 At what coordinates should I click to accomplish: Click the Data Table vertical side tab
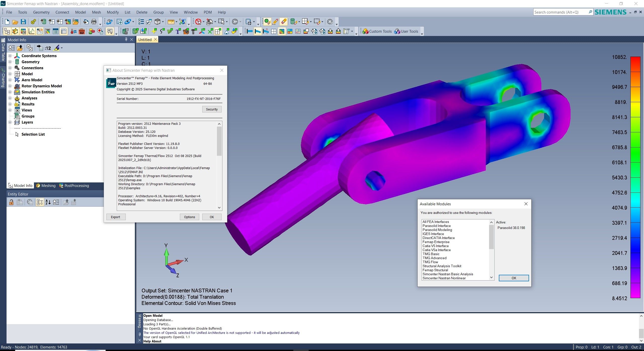coord(3,50)
